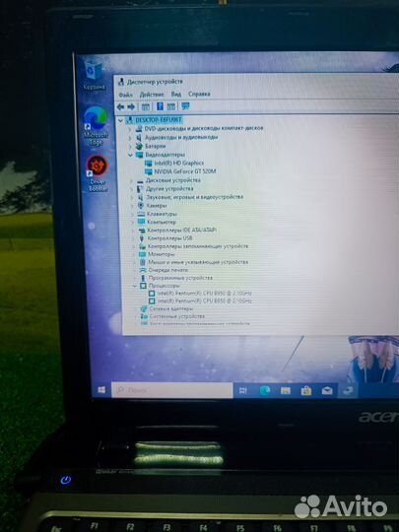
Task: Click the Мониторы category icon
Action: [x=143, y=254]
